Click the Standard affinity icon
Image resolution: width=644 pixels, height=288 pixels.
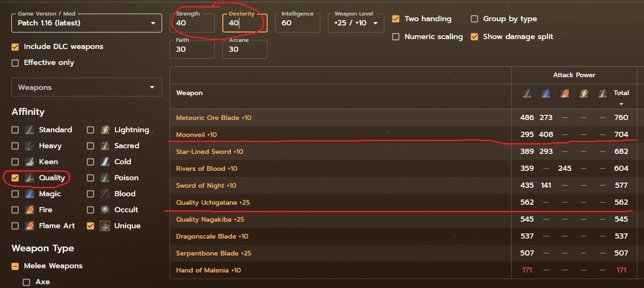tap(30, 130)
